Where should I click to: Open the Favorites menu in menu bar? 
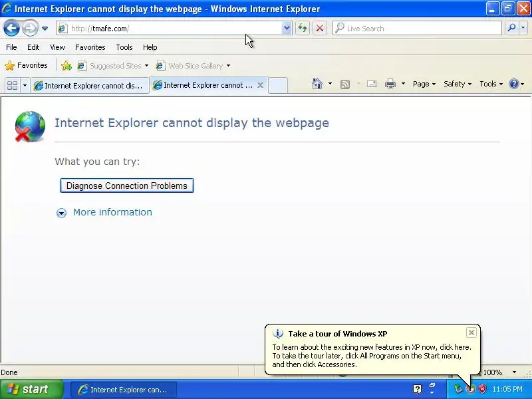click(90, 47)
